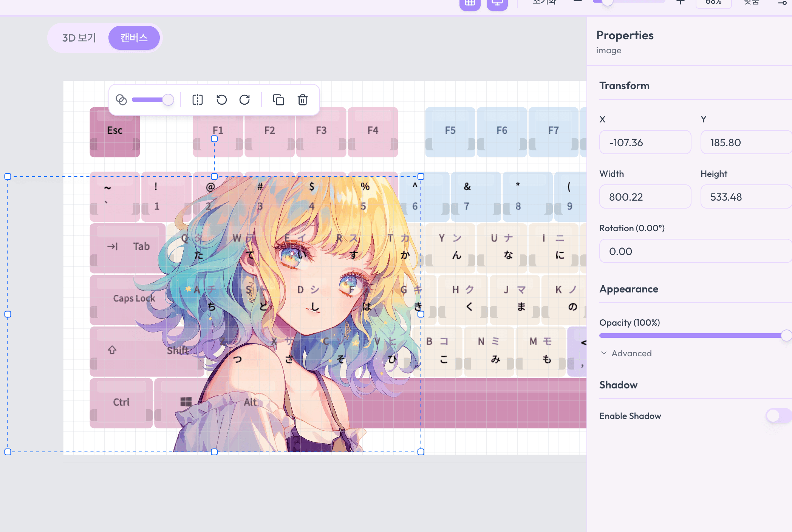Select the tilde backtick keycap
Viewport: 792px width, 532px height.
coord(114,196)
